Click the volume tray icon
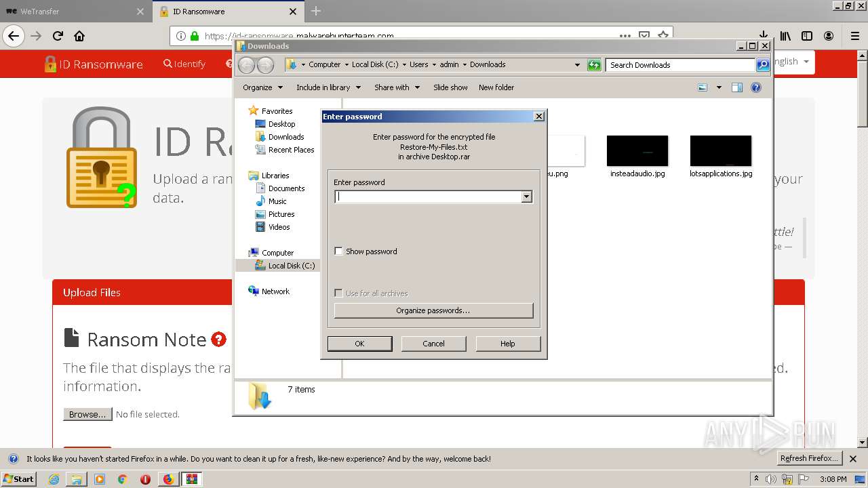 771,479
